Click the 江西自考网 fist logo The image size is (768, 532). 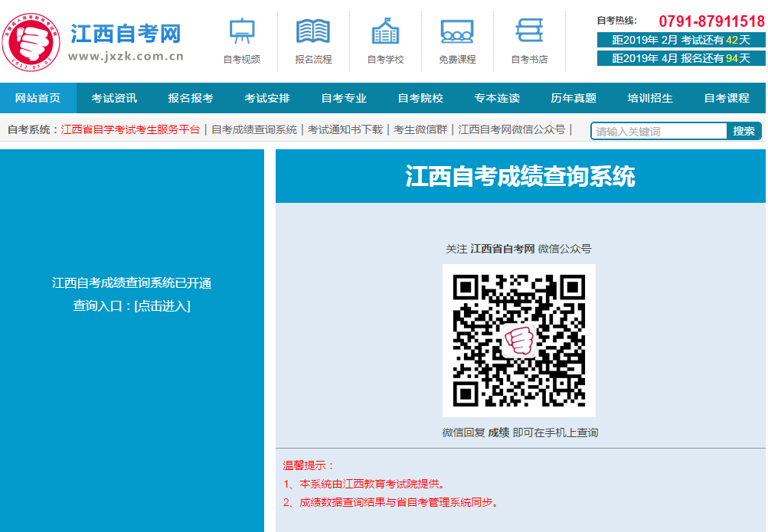pos(31,41)
